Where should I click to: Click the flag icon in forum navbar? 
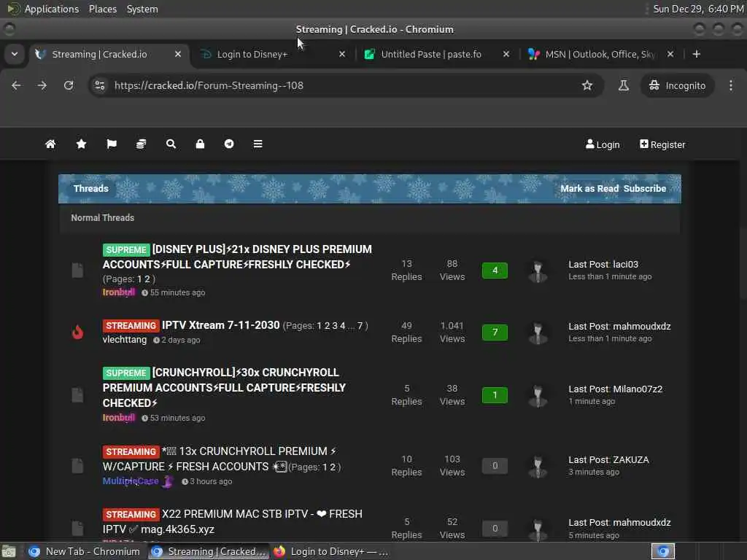click(112, 144)
